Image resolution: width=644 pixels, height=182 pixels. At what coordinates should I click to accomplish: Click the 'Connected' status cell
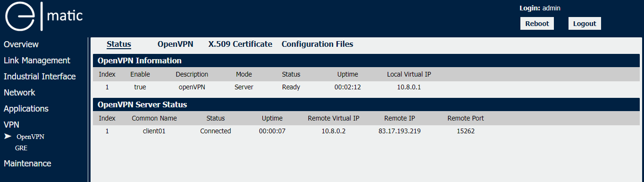coord(216,131)
